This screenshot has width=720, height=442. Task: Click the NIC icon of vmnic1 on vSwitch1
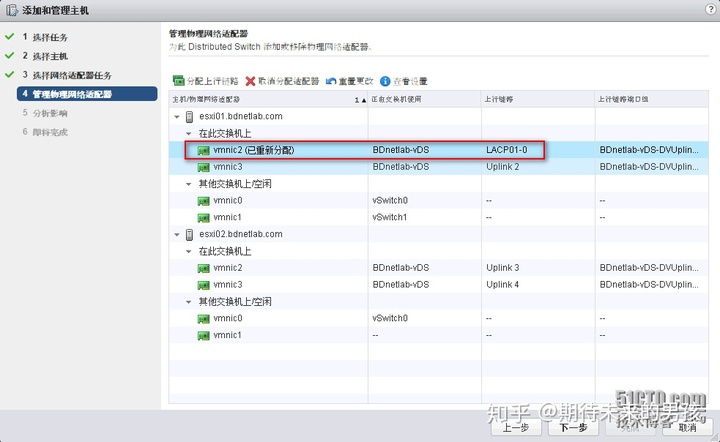[203, 218]
